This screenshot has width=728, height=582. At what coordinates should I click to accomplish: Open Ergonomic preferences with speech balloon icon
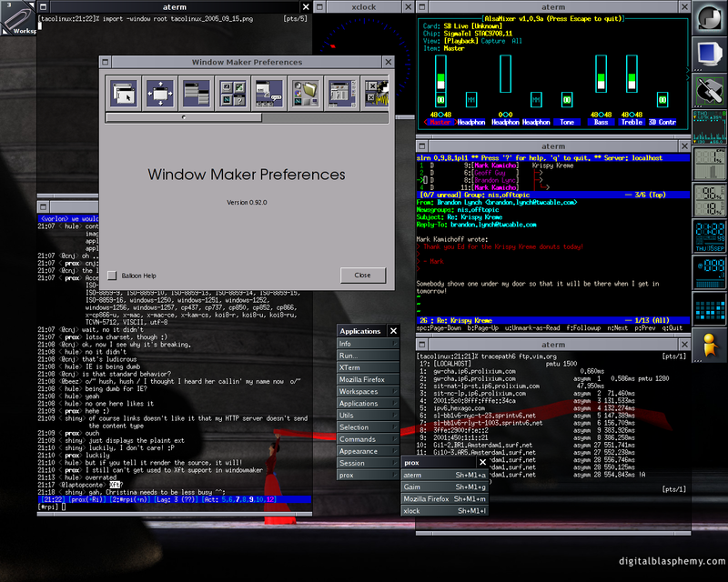pos(268,94)
